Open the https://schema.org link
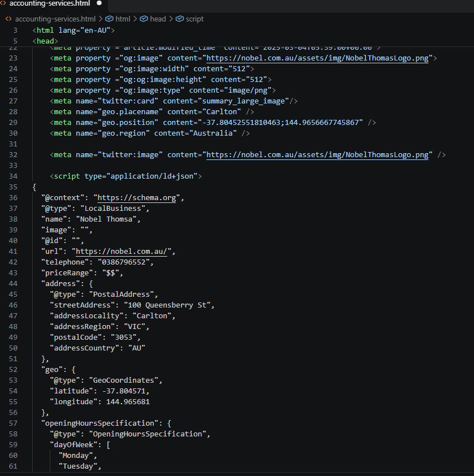 pos(137,198)
